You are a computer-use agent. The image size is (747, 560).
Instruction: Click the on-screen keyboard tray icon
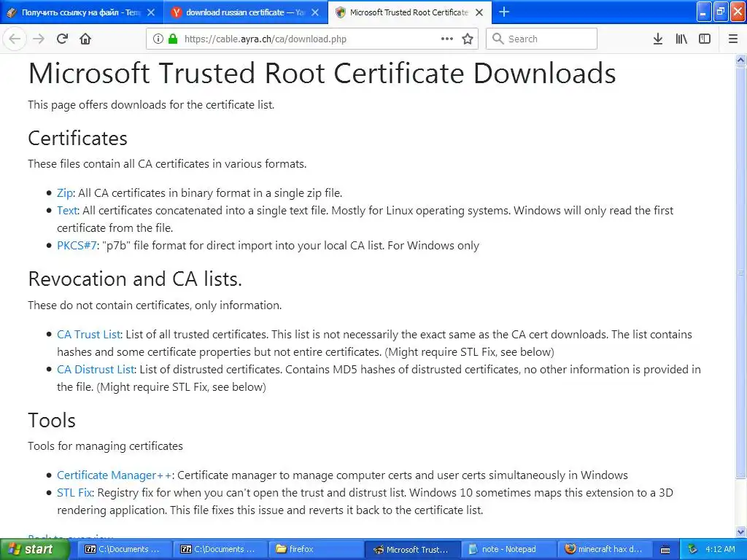click(665, 550)
